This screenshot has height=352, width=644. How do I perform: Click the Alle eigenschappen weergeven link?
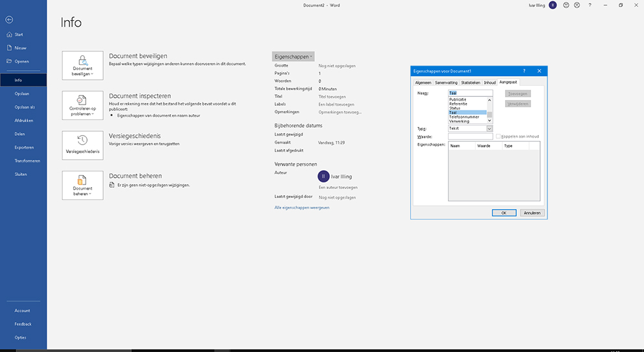click(302, 208)
